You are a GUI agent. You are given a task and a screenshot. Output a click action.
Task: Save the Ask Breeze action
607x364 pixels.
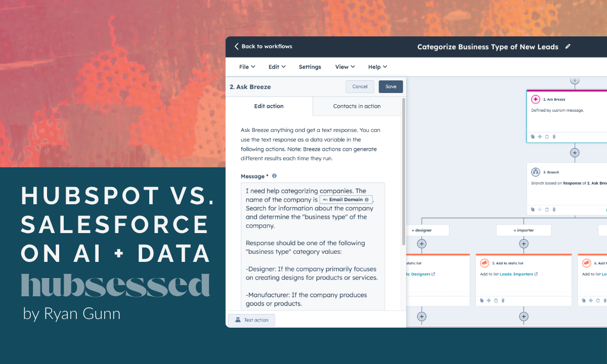click(x=391, y=86)
